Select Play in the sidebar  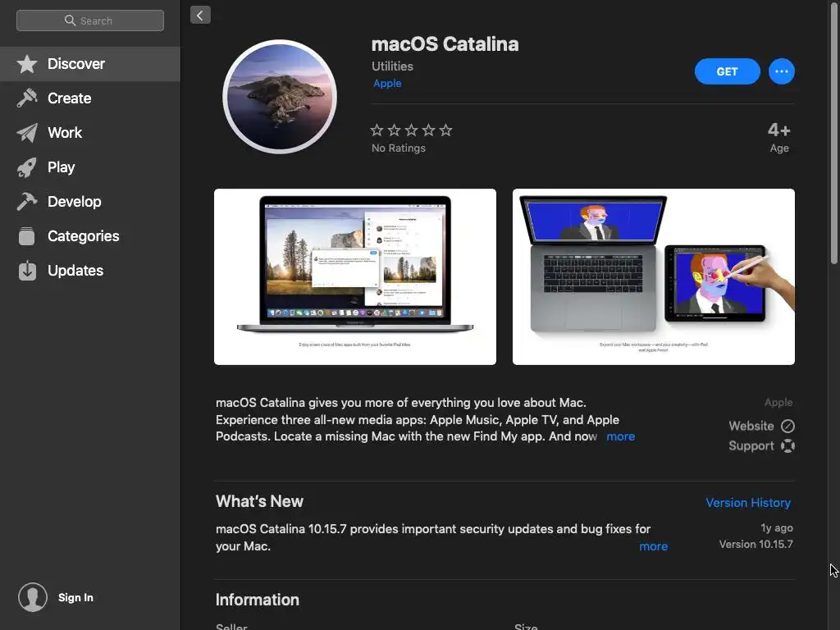click(90, 167)
